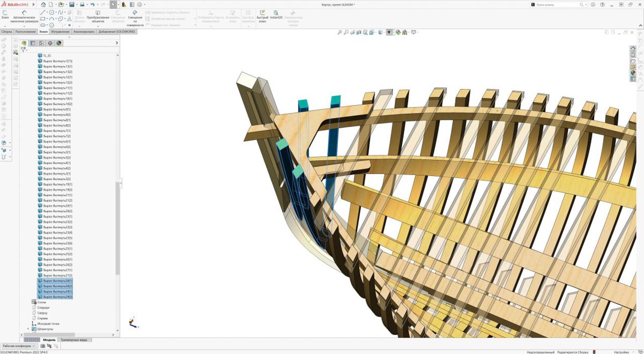The width and height of the screenshot is (644, 354).
Task: Click the ConfigurationManager tab icon
Action: pos(41,43)
